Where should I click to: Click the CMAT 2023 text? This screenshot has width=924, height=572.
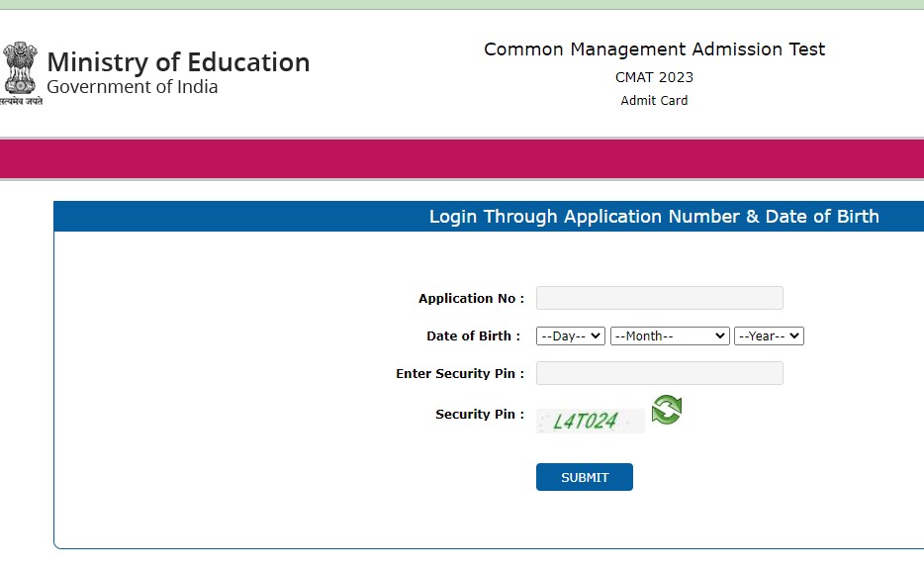click(654, 77)
